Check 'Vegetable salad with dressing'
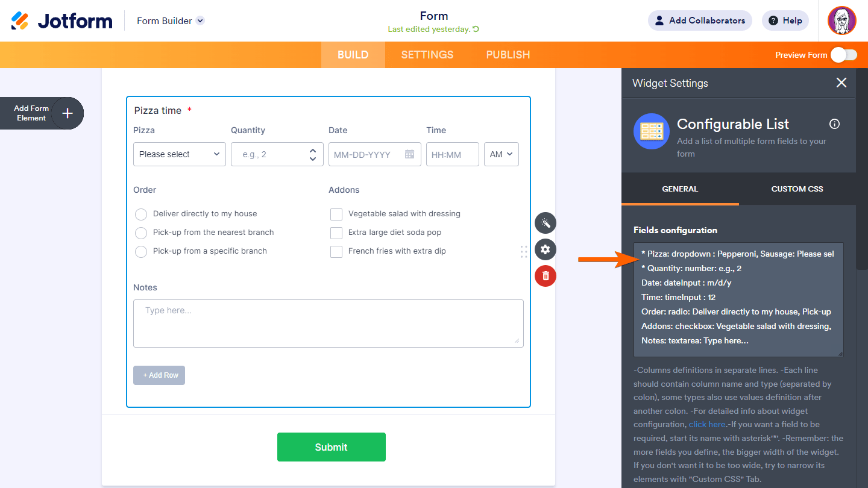This screenshot has height=488, width=868. [x=336, y=214]
